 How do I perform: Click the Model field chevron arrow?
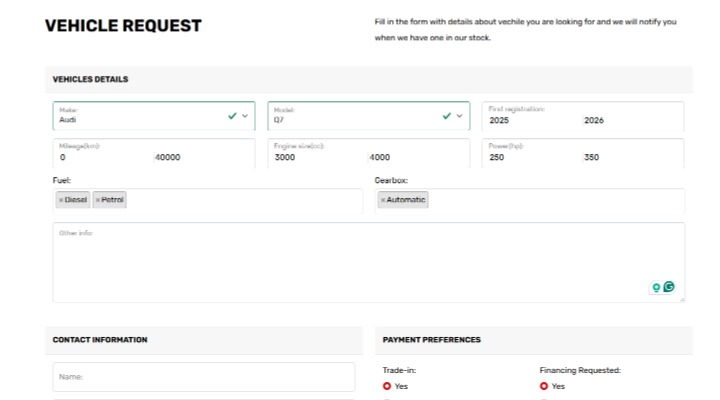(x=460, y=116)
